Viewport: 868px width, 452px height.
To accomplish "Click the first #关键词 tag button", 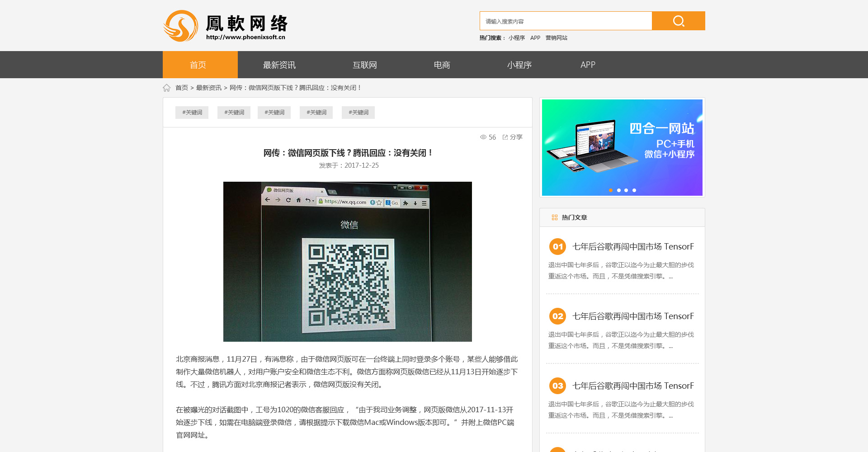I will (x=192, y=113).
